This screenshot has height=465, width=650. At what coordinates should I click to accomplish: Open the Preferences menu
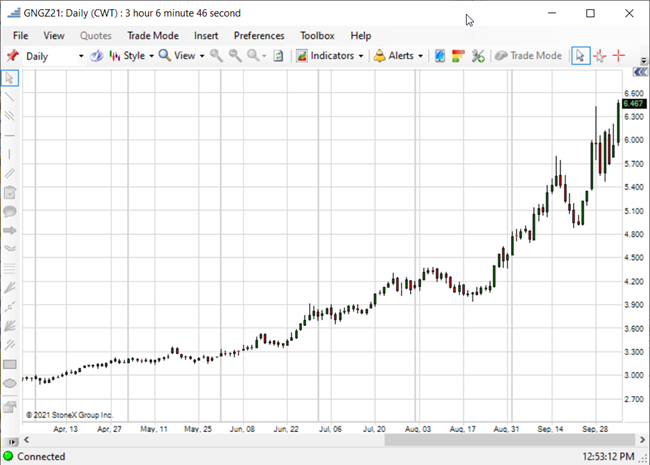point(259,36)
